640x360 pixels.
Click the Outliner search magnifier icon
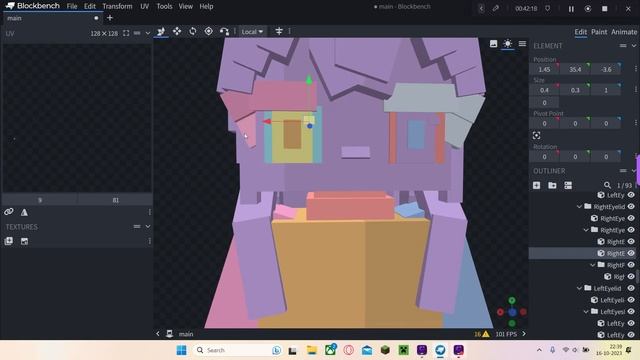(607, 185)
